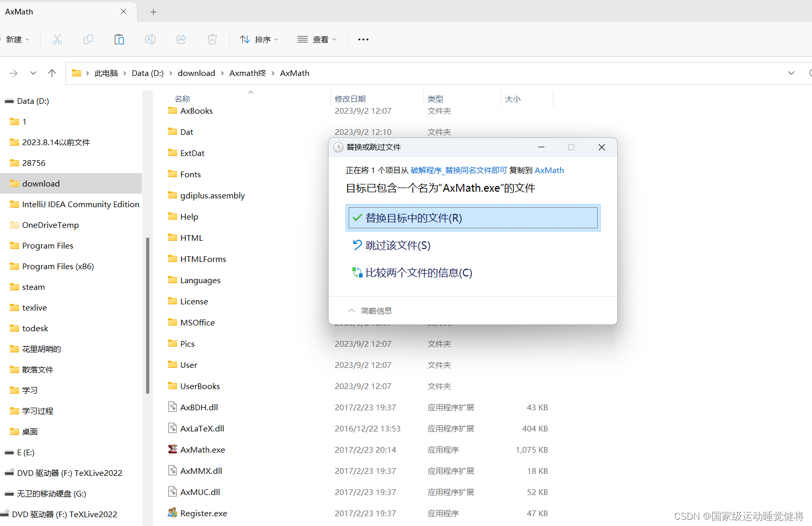
Task: Click the sidebar vertical scrollbar
Action: pos(148,315)
